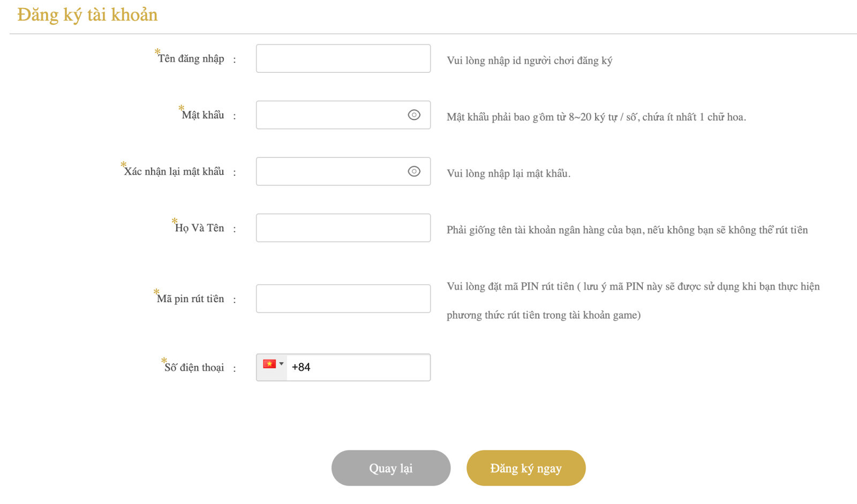Screen dimensions: 857x504
Task: Click the "Mã pin rút tiền" label
Action: pos(190,299)
